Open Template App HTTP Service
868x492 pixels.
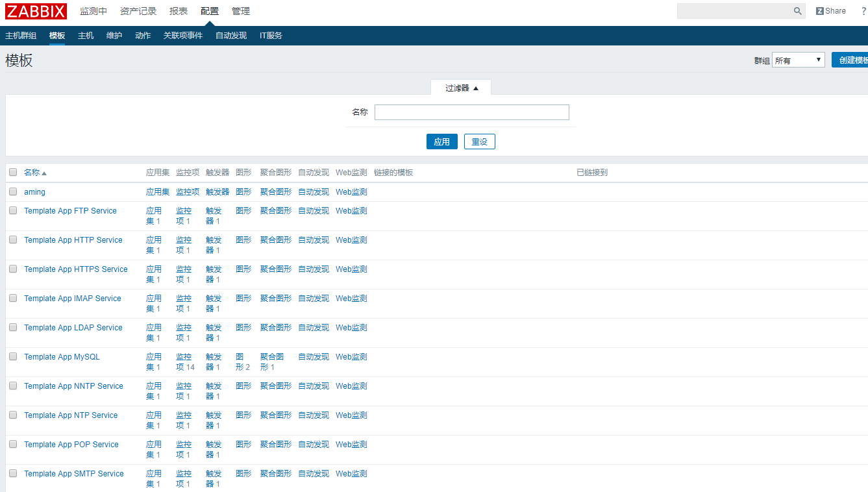73,240
